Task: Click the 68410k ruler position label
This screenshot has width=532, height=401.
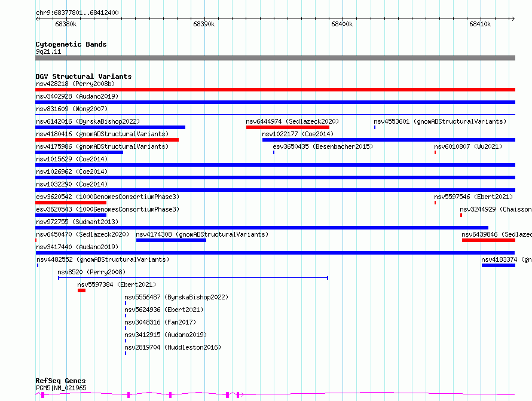Action: click(480, 24)
